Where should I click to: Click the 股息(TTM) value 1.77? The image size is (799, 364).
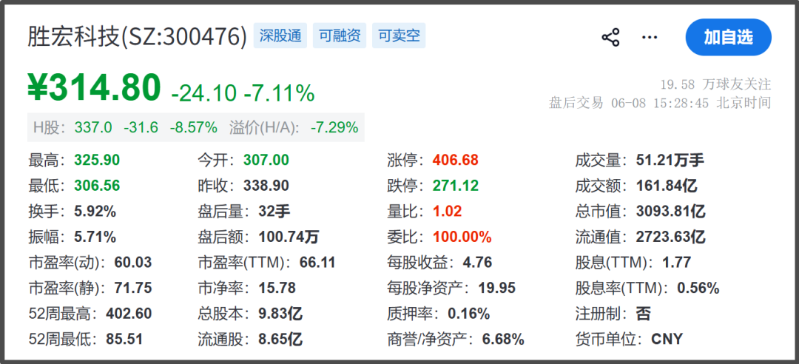coord(677,263)
